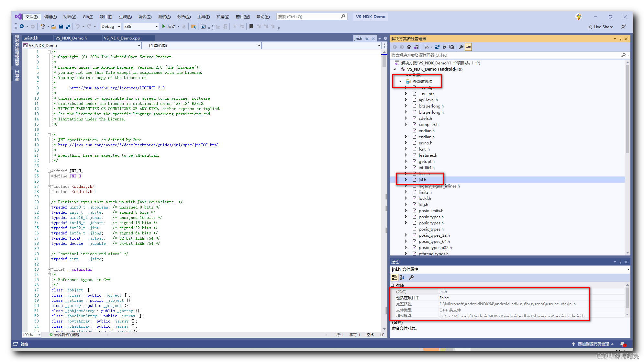Click the Live Share button
This screenshot has height=362, width=644.
coord(600,27)
